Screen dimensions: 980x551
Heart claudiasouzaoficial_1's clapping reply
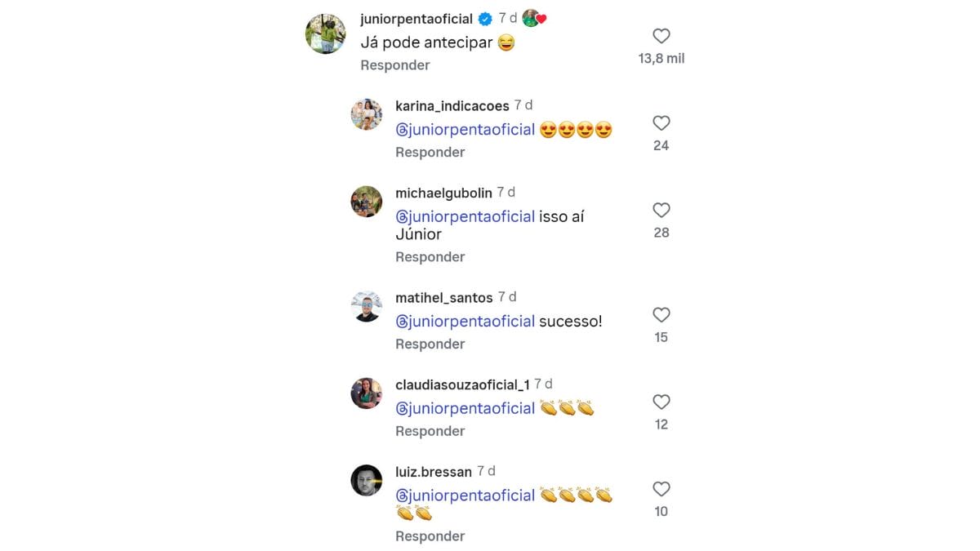661,402
